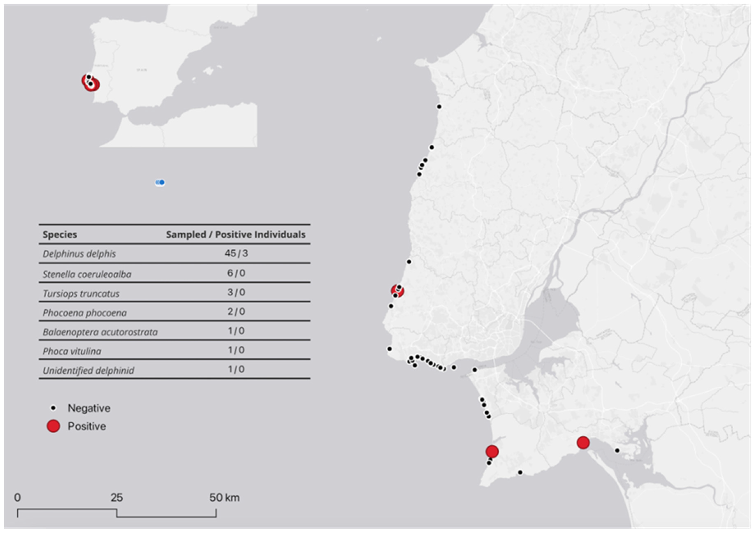The width and height of the screenshot is (756, 534).
Task: Select the easternmost red positive marker
Action: tap(583, 443)
